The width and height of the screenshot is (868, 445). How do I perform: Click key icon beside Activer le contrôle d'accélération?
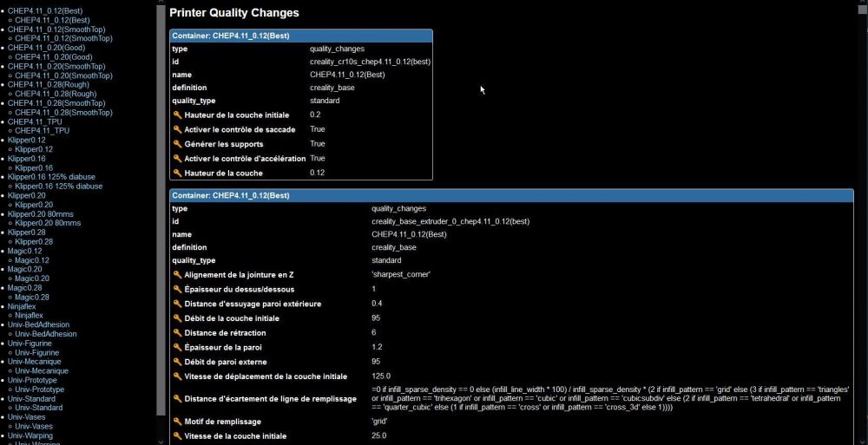click(177, 158)
